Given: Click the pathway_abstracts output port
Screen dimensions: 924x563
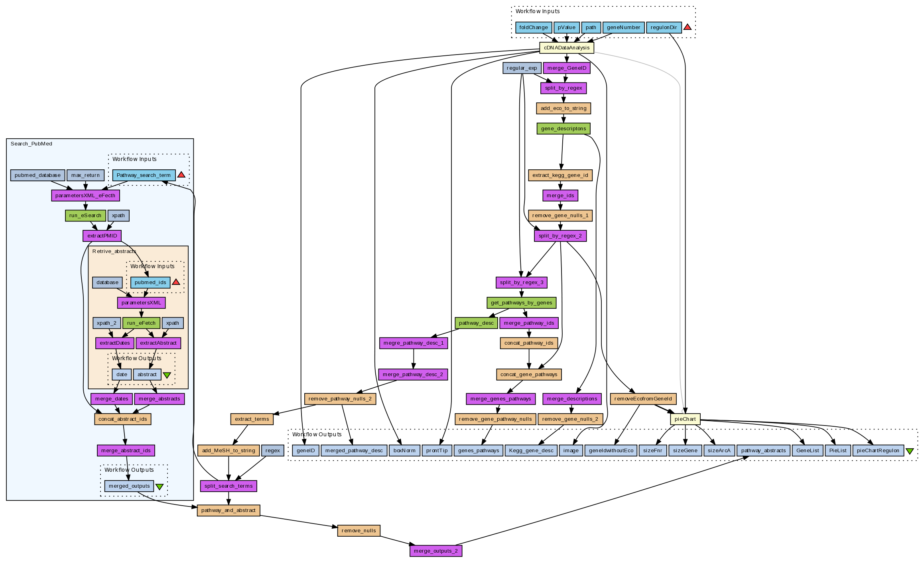Looking at the screenshot, I should 763,451.
